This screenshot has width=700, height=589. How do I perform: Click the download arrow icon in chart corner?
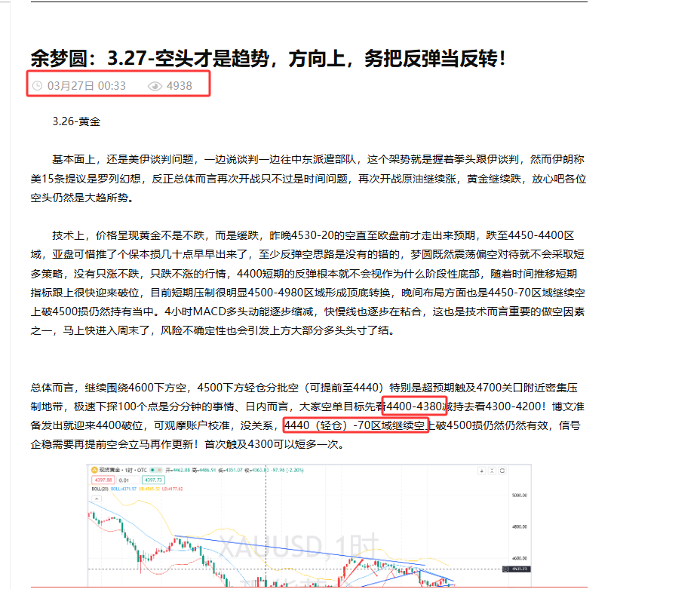482,471
